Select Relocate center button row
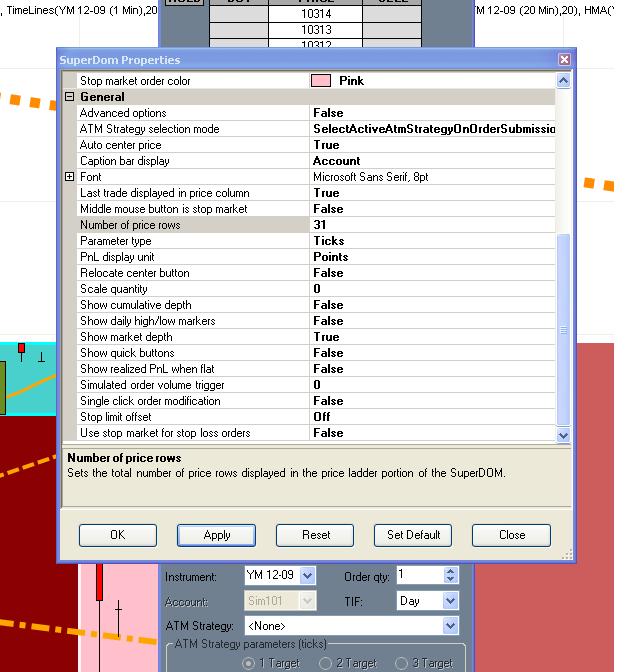The width and height of the screenshot is (640, 672). 316,273
